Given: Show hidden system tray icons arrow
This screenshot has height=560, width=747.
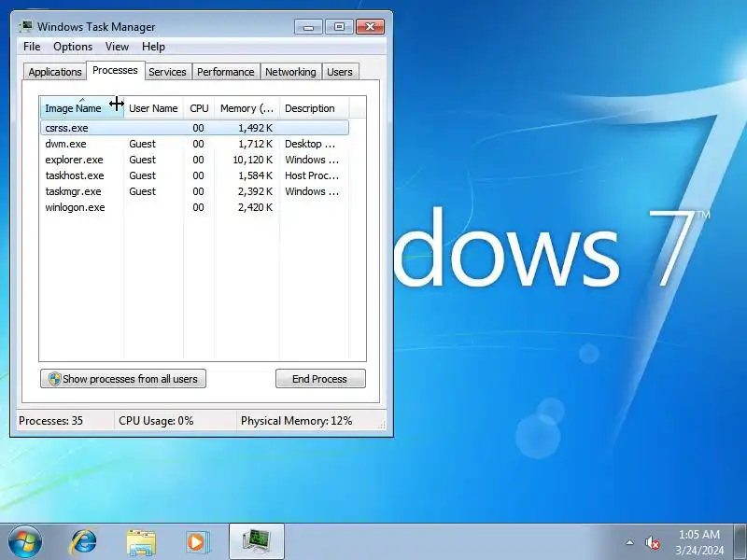Looking at the screenshot, I should [x=629, y=542].
